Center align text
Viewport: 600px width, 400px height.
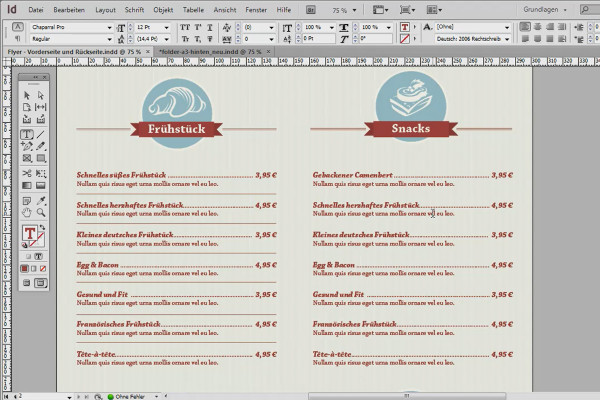pos(538,27)
